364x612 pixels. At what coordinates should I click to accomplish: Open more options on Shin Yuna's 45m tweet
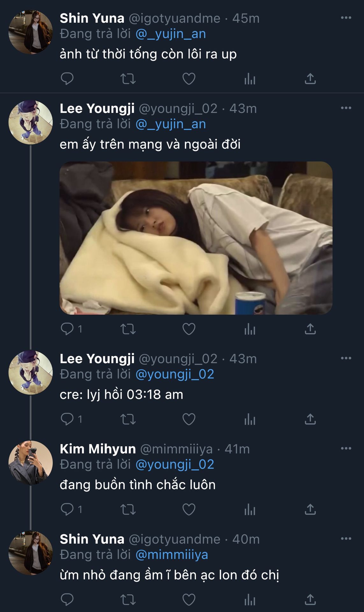[346, 18]
